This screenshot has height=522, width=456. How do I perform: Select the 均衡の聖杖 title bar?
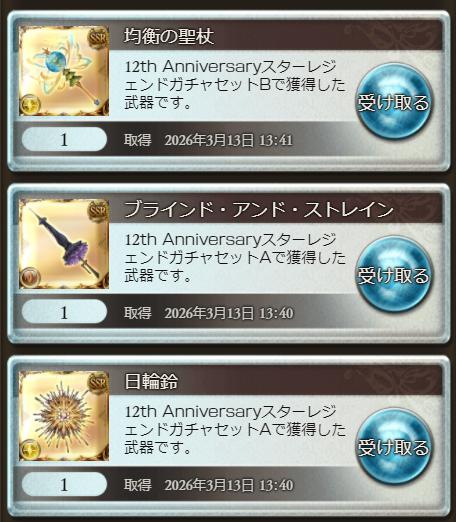click(x=276, y=35)
